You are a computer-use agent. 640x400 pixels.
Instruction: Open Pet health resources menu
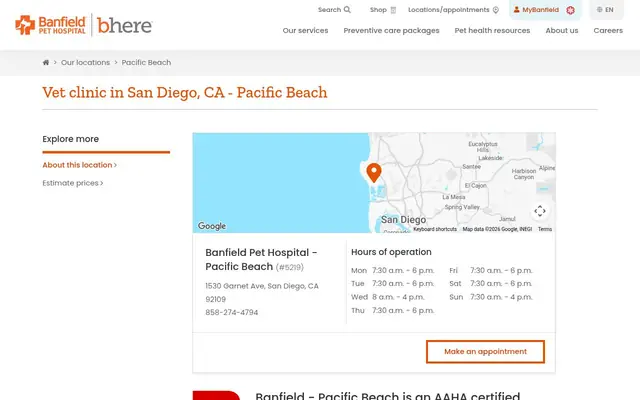click(492, 31)
